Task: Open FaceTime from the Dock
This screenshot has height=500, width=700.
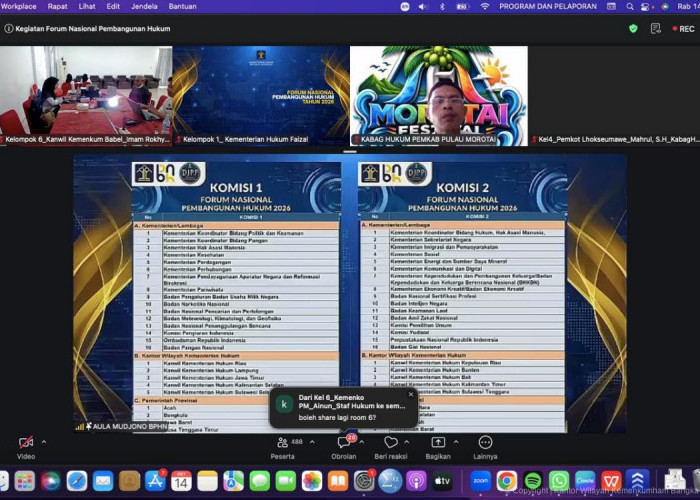Action: [286, 481]
